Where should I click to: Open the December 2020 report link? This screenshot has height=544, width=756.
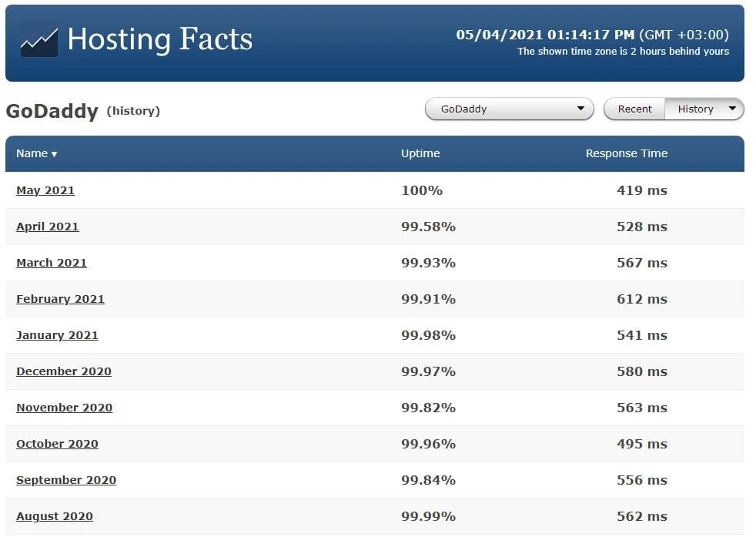(64, 371)
